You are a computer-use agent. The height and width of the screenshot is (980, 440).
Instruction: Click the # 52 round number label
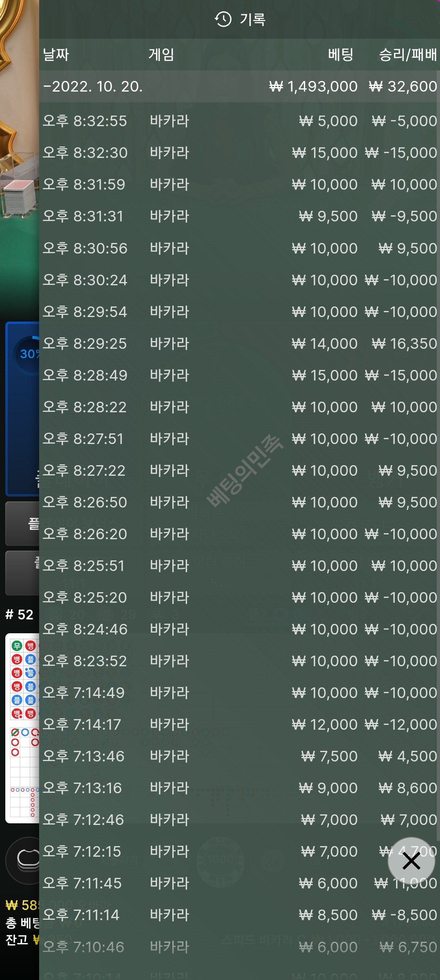pyautogui.click(x=19, y=615)
